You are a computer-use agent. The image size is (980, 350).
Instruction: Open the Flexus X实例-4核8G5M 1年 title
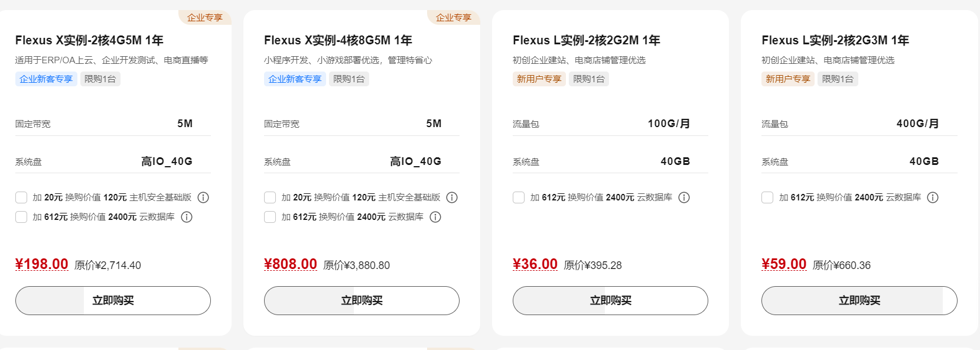coord(338,40)
